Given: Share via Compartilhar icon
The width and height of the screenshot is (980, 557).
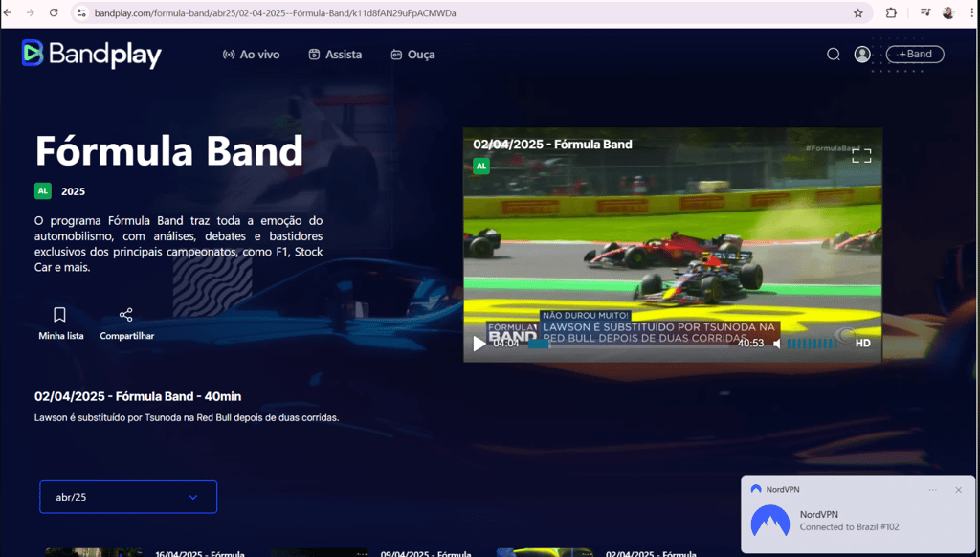Looking at the screenshot, I should point(127,323).
